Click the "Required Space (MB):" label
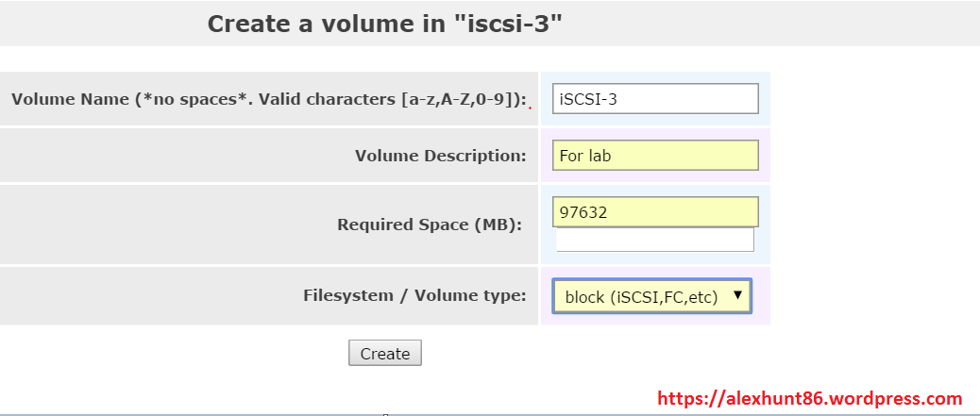The width and height of the screenshot is (980, 416). coord(430,225)
